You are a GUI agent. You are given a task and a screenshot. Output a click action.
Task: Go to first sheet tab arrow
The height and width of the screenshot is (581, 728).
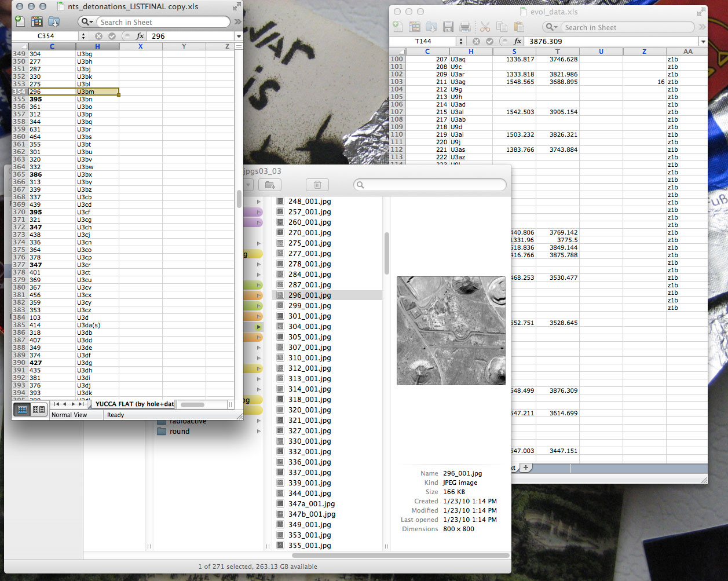click(x=57, y=404)
